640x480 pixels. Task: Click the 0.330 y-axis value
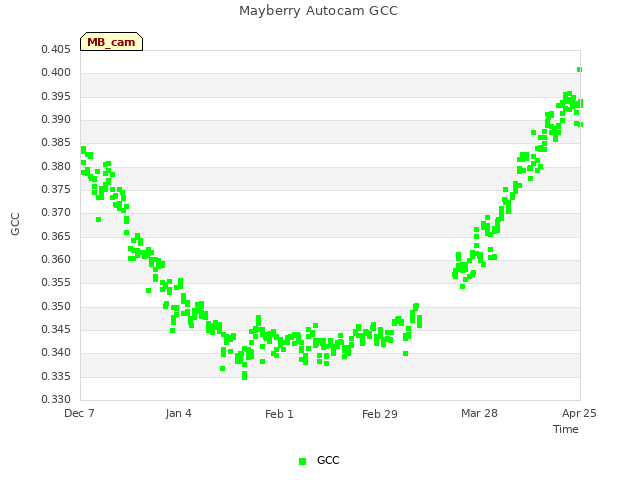(56, 399)
